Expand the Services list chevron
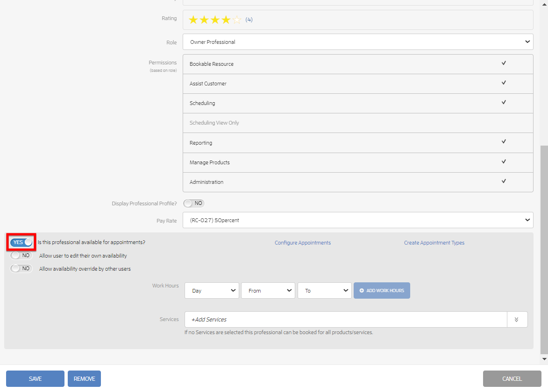 [517, 319]
